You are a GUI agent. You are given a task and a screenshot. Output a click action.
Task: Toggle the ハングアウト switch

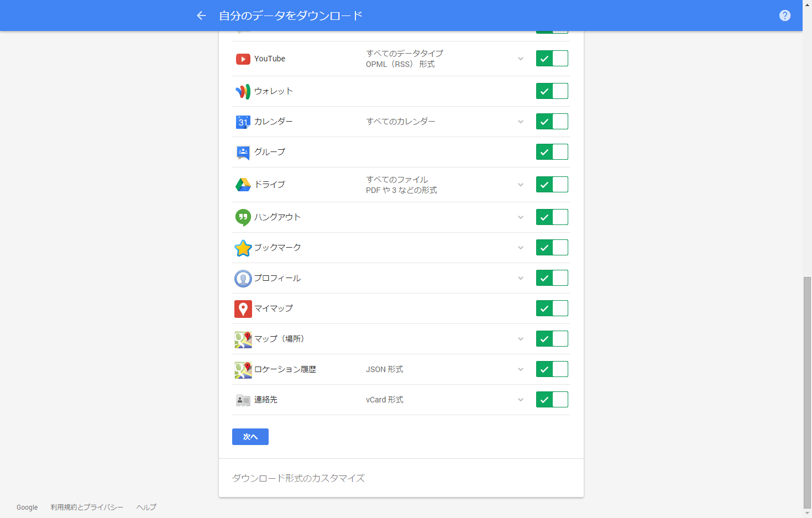pyautogui.click(x=552, y=217)
